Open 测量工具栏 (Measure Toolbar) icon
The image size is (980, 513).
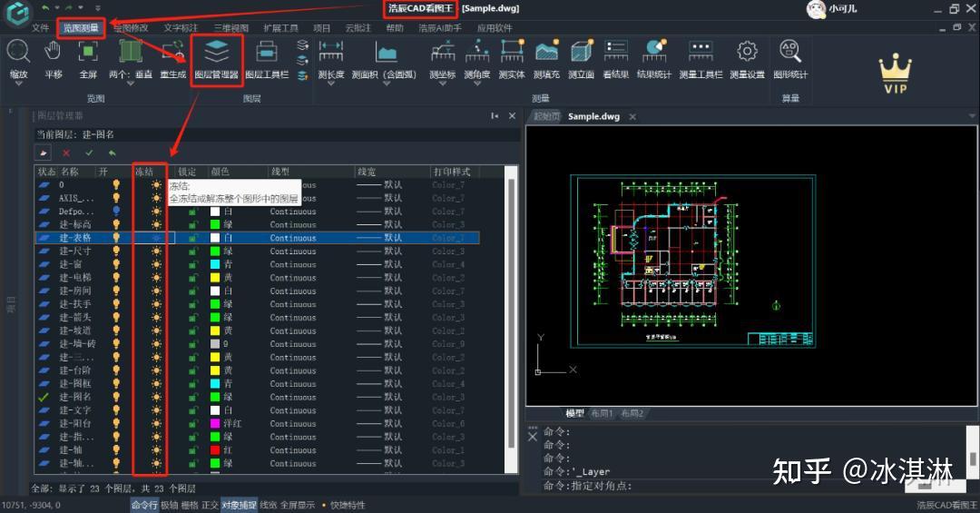coord(701,51)
